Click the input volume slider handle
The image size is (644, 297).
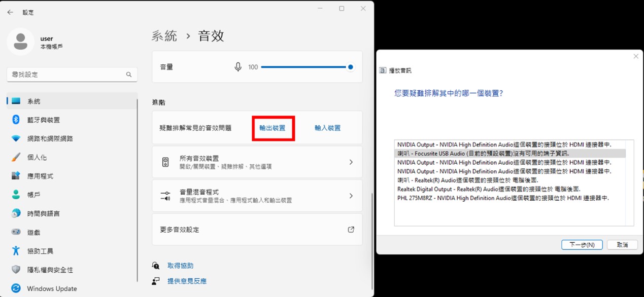coord(350,67)
